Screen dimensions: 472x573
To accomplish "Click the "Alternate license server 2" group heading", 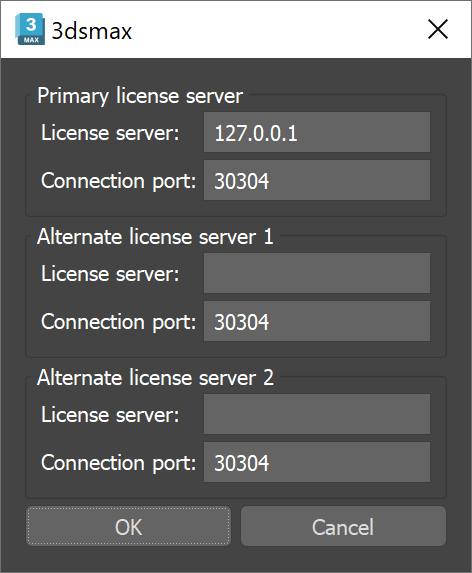I will 155,377.
